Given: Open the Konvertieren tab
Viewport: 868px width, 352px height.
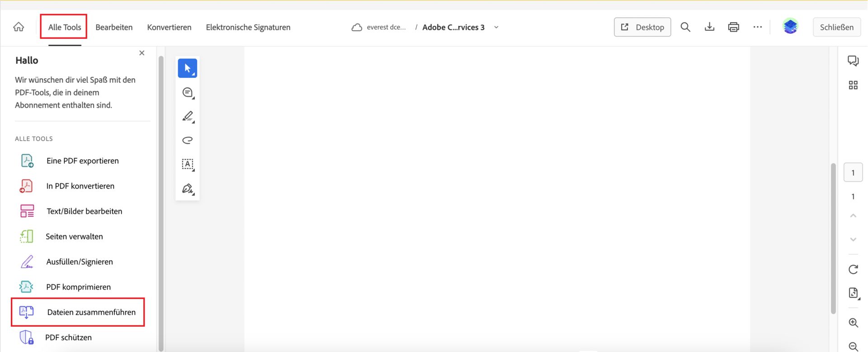Looking at the screenshot, I should click(x=169, y=27).
